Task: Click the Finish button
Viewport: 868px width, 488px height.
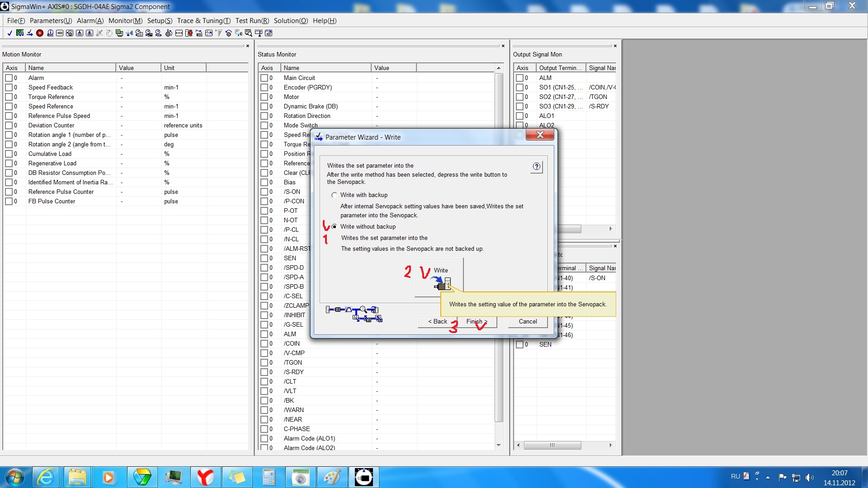Action: [x=476, y=322]
